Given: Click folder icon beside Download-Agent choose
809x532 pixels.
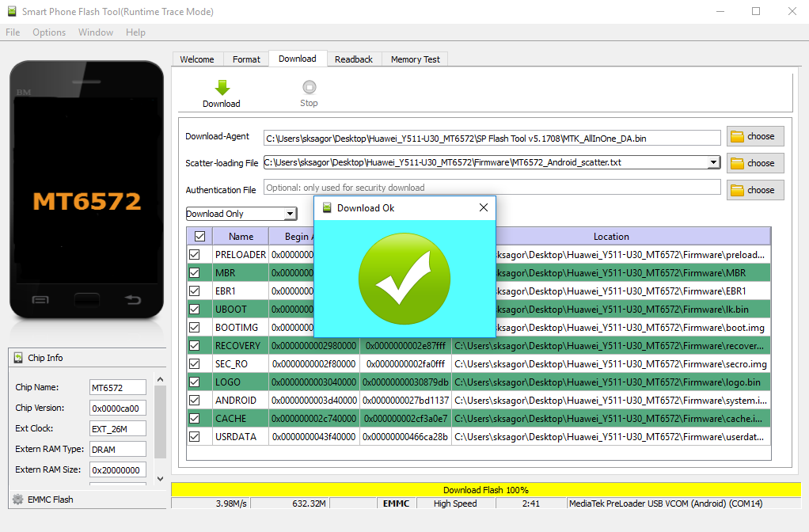Looking at the screenshot, I should point(737,136).
